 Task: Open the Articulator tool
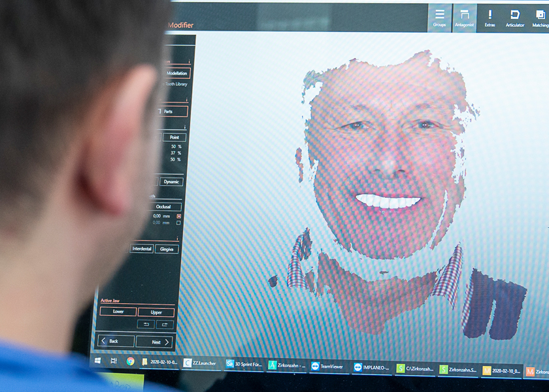tap(515, 18)
